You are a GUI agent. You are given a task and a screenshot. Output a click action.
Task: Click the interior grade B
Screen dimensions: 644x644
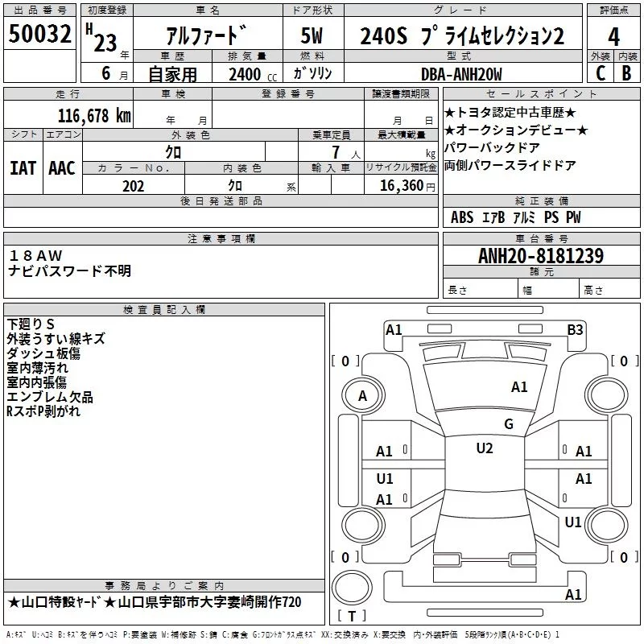(626, 73)
